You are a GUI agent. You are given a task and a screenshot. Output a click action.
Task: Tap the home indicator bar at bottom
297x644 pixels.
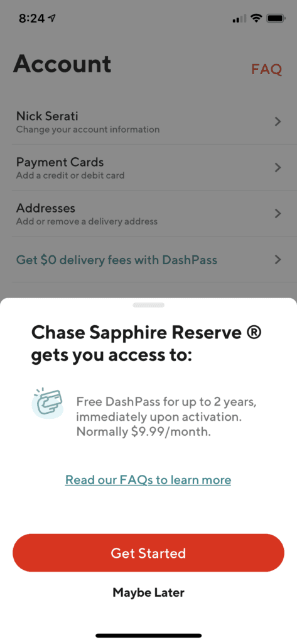pyautogui.click(x=148, y=635)
